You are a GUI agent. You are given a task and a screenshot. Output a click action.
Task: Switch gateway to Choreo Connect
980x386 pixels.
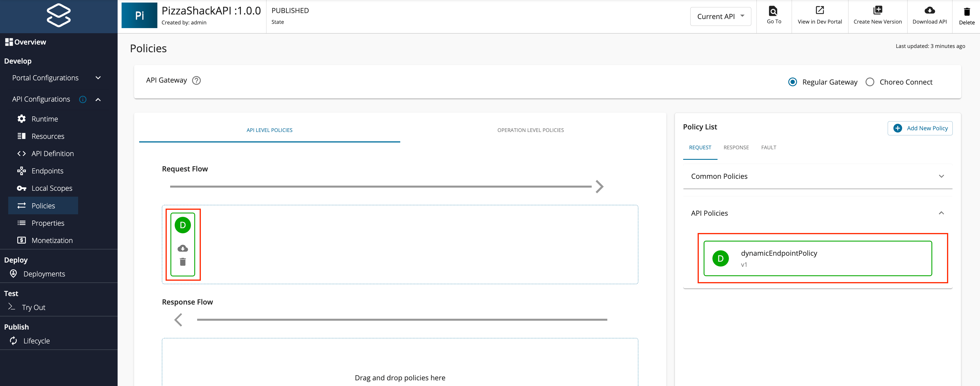point(870,82)
